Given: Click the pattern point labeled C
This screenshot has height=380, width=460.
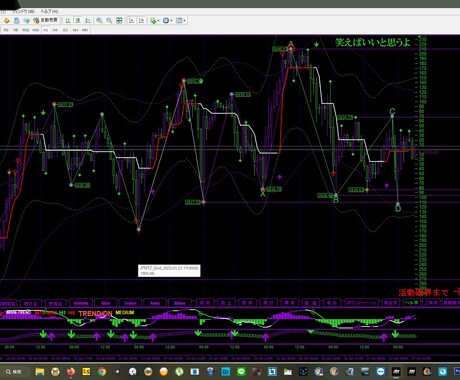Looking at the screenshot, I should 392,112.
